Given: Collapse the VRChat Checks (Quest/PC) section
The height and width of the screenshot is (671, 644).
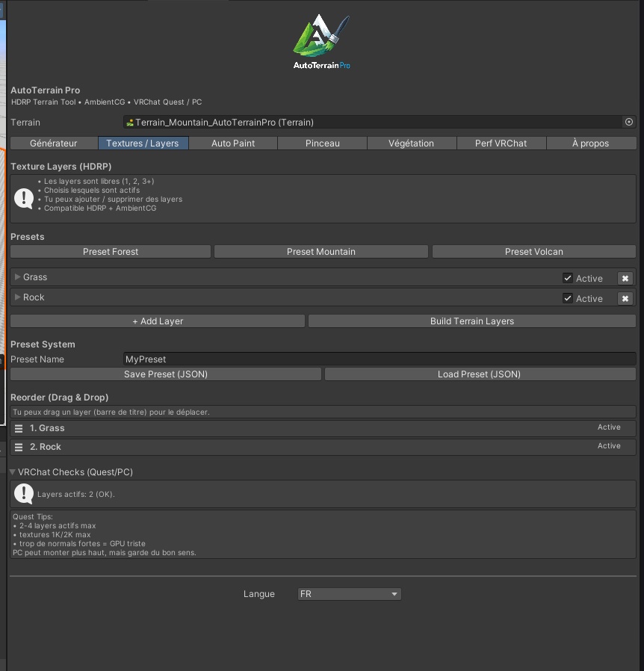Looking at the screenshot, I should coord(13,472).
